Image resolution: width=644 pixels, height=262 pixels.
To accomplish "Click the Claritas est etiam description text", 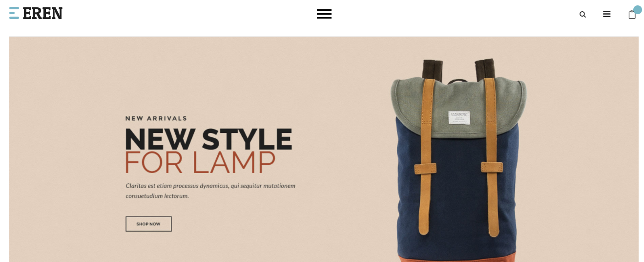I will pyautogui.click(x=210, y=191).
